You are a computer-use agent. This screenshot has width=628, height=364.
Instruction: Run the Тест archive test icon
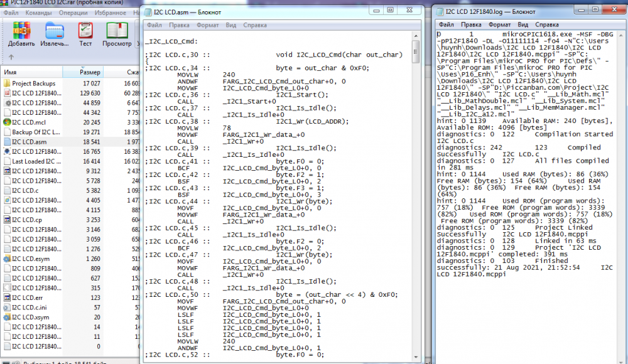[x=85, y=33]
